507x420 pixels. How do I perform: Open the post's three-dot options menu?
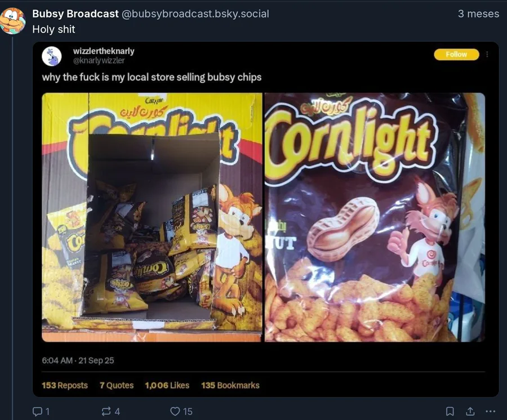[490, 412]
